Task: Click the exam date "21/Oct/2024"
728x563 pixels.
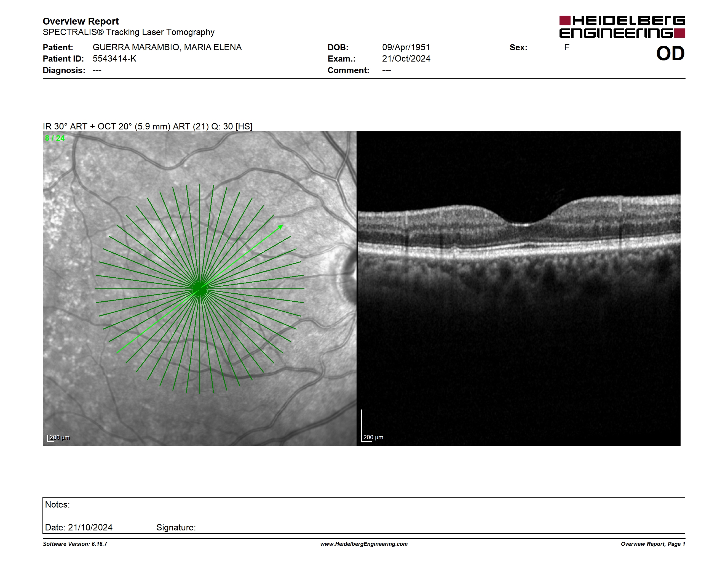Action: (x=406, y=59)
